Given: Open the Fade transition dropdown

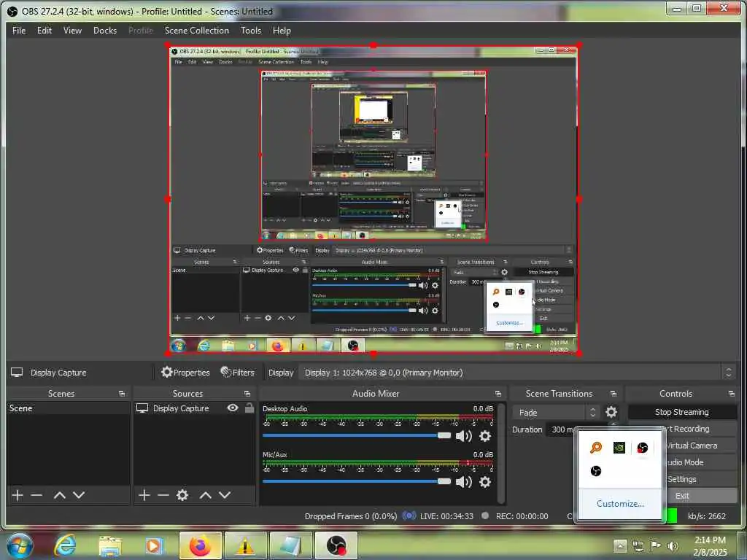Looking at the screenshot, I should pyautogui.click(x=556, y=413).
